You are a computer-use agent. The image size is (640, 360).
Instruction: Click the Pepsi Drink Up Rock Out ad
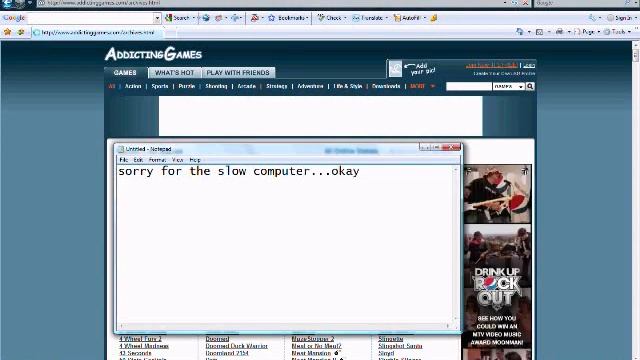point(497,262)
